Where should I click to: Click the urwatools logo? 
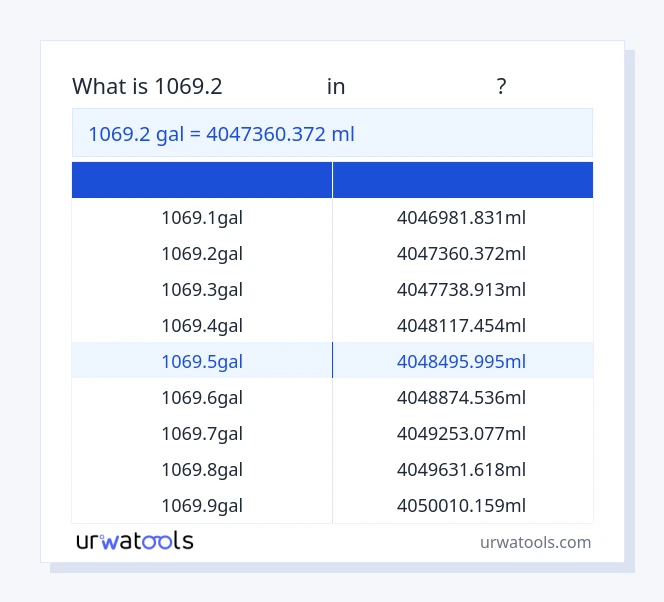[135, 541]
